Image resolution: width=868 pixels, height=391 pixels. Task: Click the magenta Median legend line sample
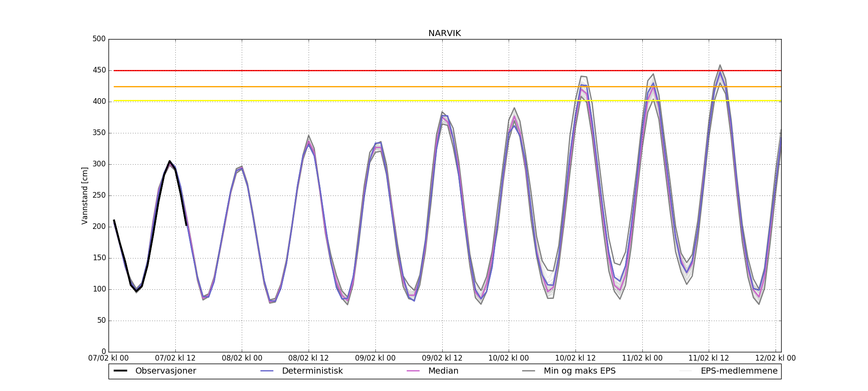(413, 371)
